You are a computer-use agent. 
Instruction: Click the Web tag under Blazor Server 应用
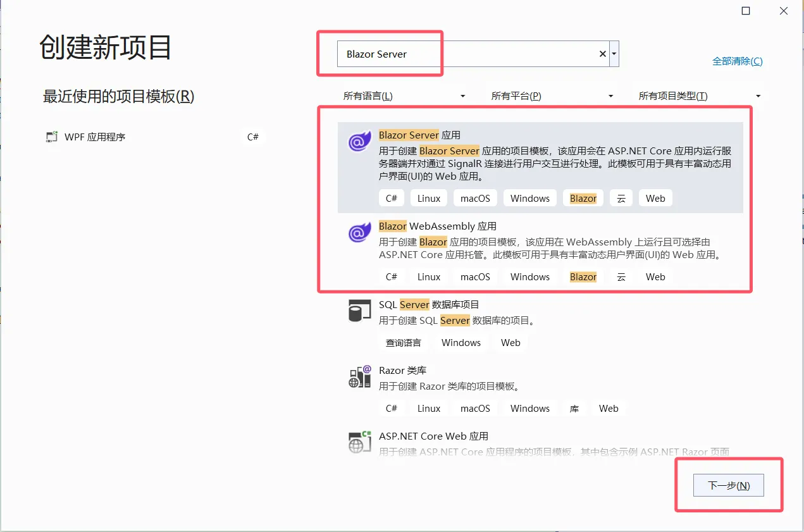pyautogui.click(x=655, y=198)
